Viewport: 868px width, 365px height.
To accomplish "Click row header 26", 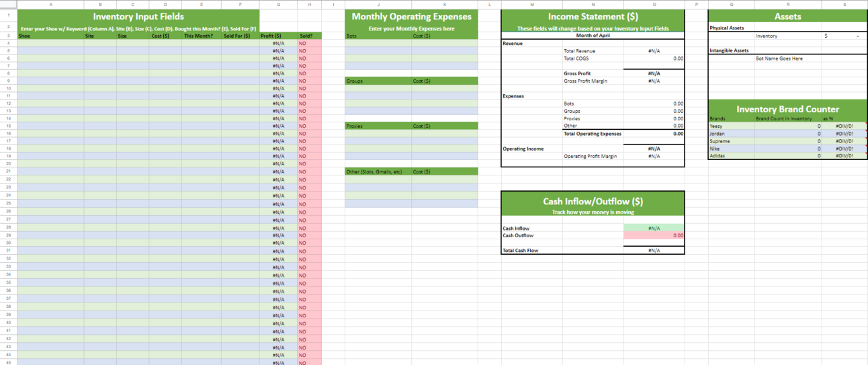I will click(x=8, y=211).
